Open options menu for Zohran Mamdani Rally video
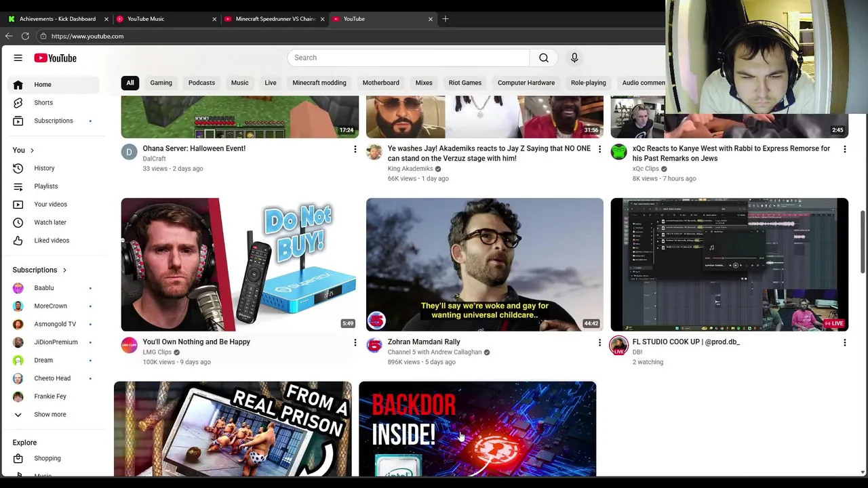Screen dimensions: 868x488 coord(599,343)
